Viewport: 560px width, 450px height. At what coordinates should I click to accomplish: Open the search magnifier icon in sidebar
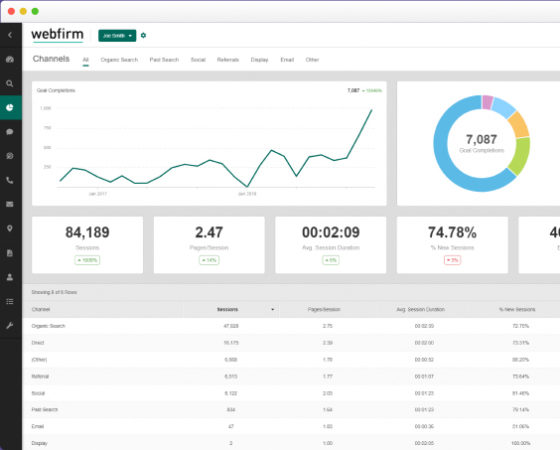pyautogui.click(x=10, y=84)
